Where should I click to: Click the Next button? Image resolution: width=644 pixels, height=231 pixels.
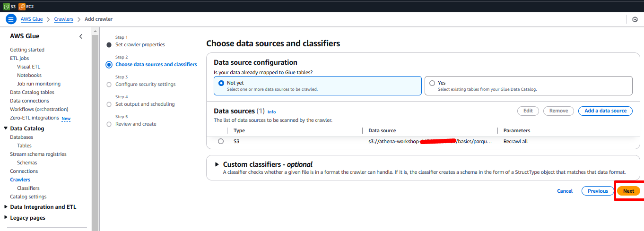[x=628, y=191]
